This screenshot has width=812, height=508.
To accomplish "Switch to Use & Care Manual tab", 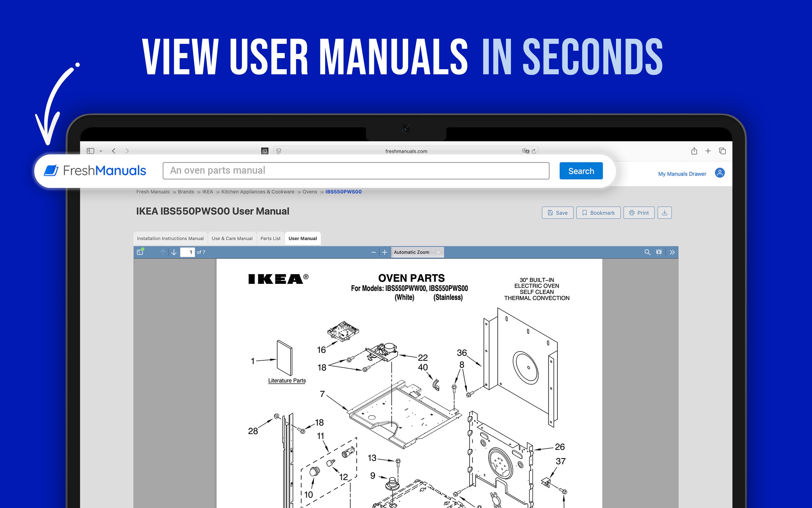I will pos(232,238).
